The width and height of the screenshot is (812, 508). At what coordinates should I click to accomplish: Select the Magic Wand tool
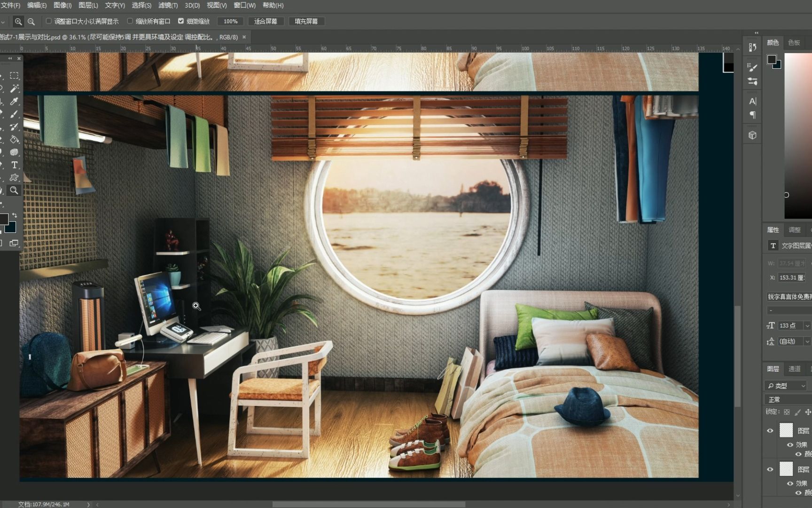tap(14, 88)
